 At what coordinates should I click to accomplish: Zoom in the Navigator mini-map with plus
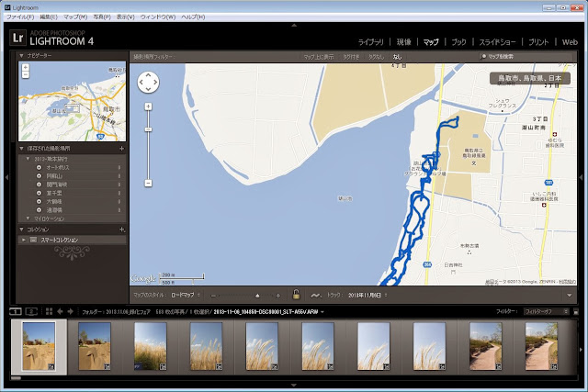(x=26, y=67)
